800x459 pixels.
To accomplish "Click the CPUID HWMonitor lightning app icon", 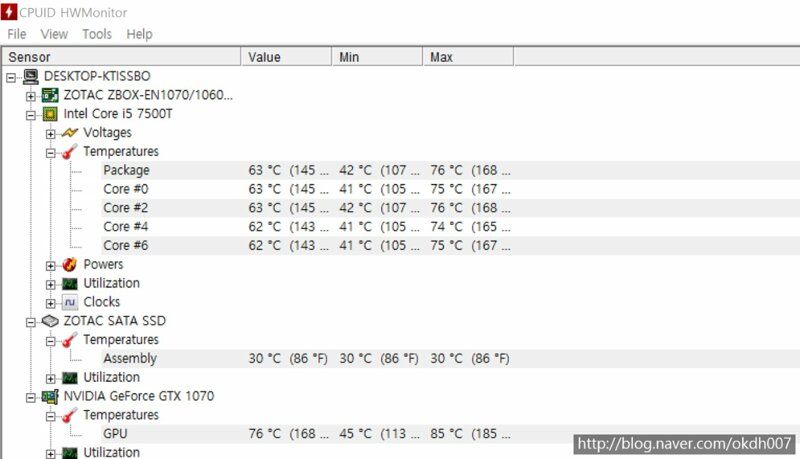I will click(x=9, y=11).
